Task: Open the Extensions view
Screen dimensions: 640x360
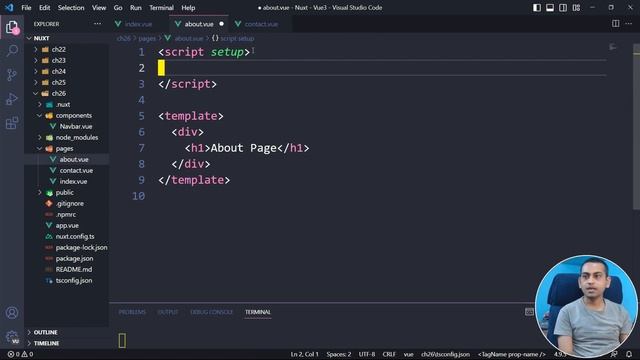Action: [12, 122]
